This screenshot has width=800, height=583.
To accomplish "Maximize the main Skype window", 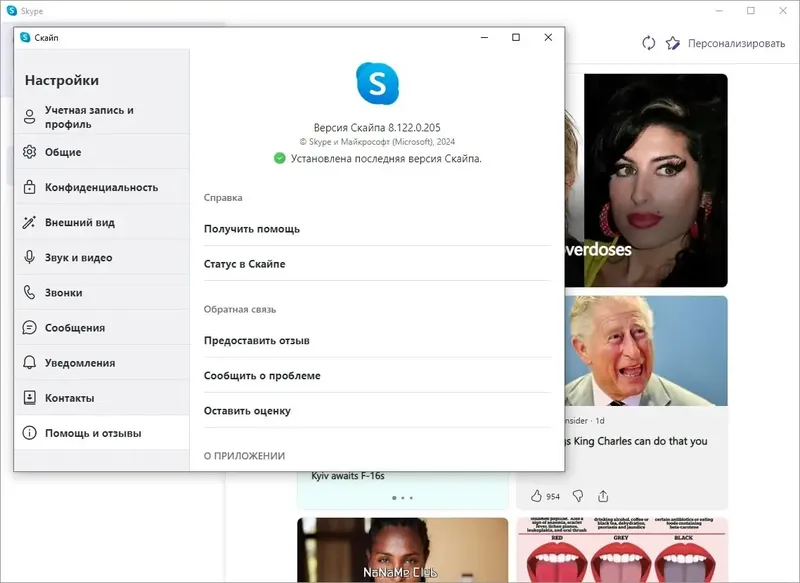I will (751, 11).
